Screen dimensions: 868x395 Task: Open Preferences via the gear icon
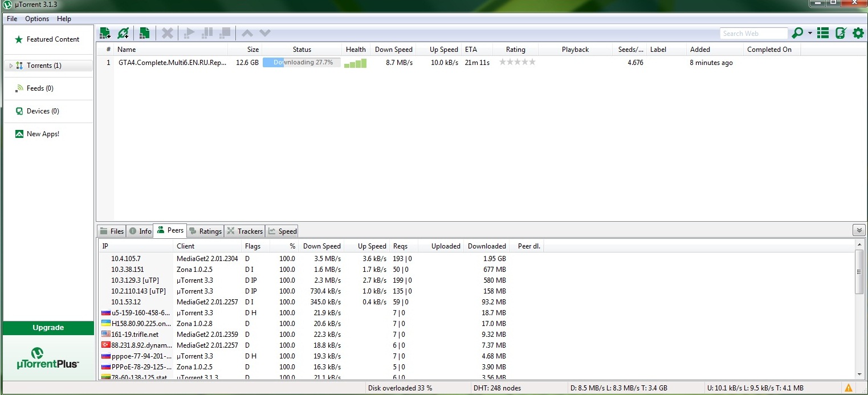click(x=858, y=33)
